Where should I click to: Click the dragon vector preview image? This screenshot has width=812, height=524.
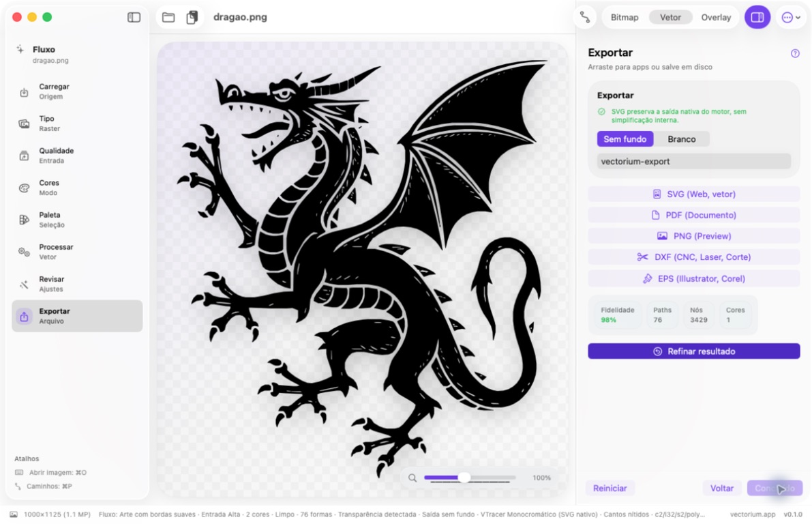363,270
